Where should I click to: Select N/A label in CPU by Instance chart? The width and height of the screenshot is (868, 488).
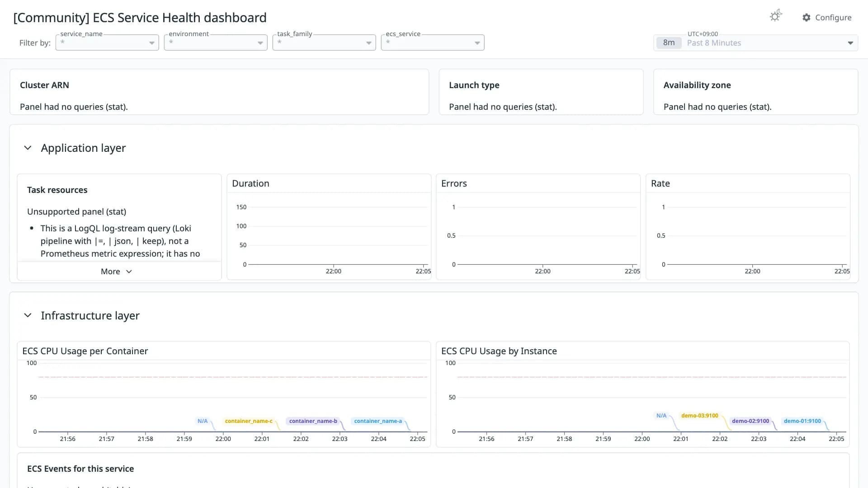coord(661,416)
